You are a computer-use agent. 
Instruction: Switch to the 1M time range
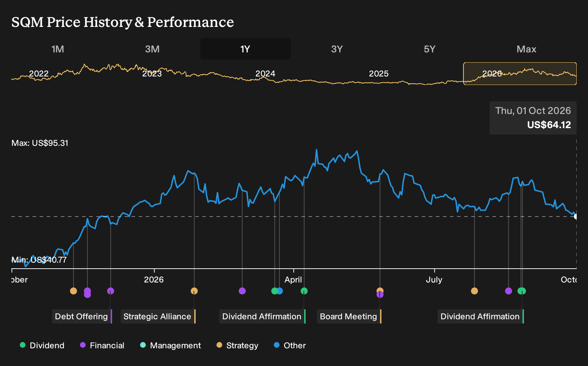coord(58,49)
